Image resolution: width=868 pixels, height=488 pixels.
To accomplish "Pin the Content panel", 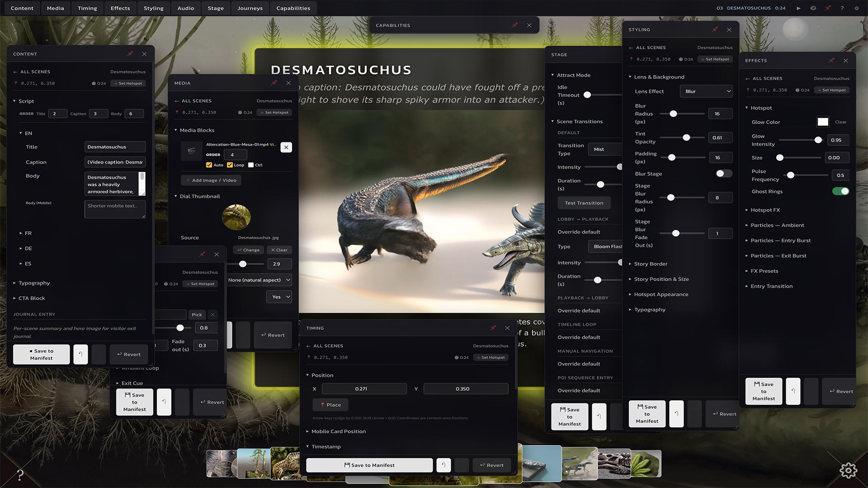I will 130,54.
